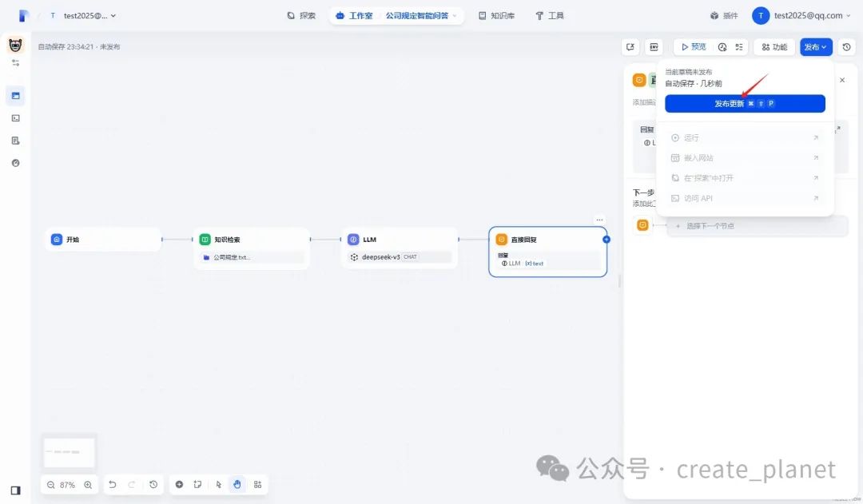Click the workflow minimap thumbnail
This screenshot has height=504, width=863.
[69, 452]
